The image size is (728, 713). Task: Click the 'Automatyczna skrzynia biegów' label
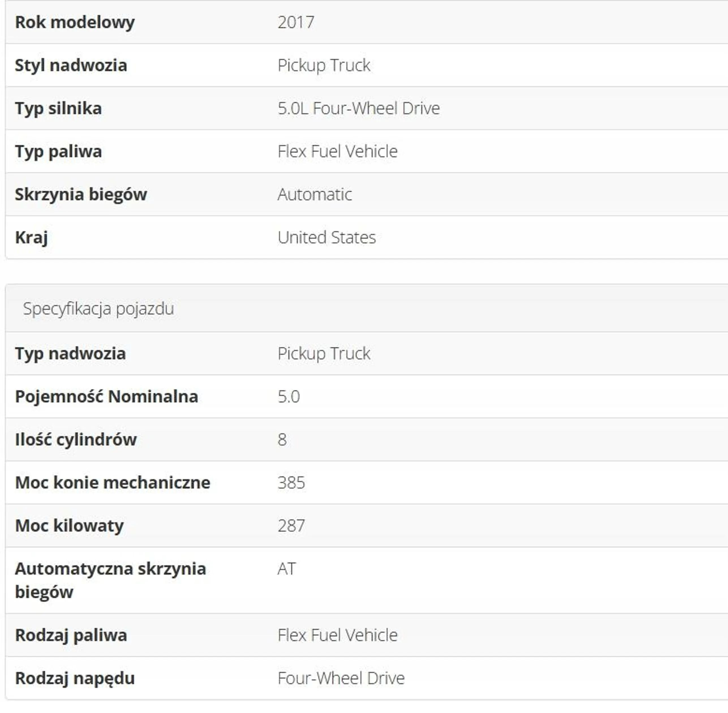click(110, 580)
